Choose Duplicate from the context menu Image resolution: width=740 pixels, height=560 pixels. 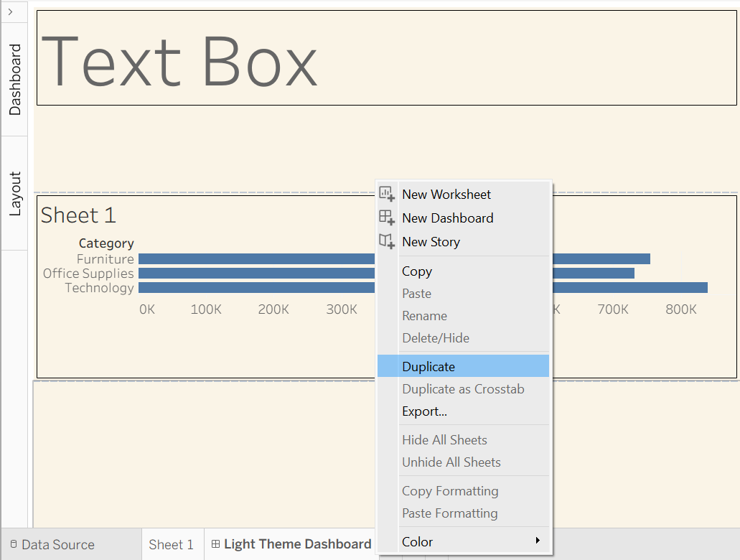click(428, 366)
